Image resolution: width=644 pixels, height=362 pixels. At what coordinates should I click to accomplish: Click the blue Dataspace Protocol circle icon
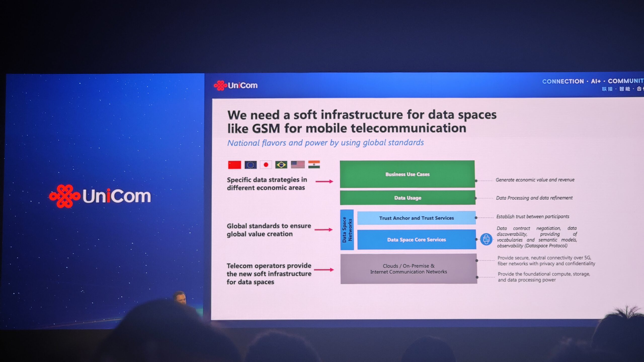click(x=486, y=239)
